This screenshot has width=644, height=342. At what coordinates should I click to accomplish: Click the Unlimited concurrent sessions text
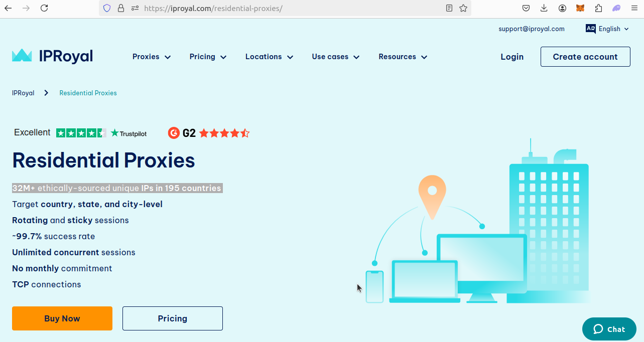74,252
